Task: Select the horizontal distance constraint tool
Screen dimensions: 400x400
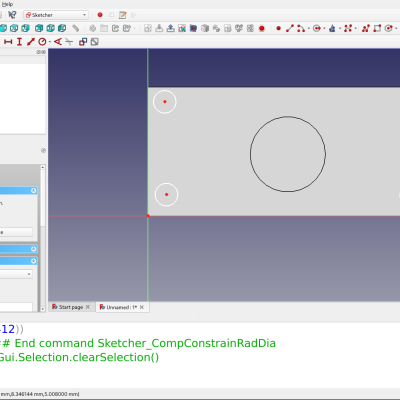Action: (x=8, y=42)
